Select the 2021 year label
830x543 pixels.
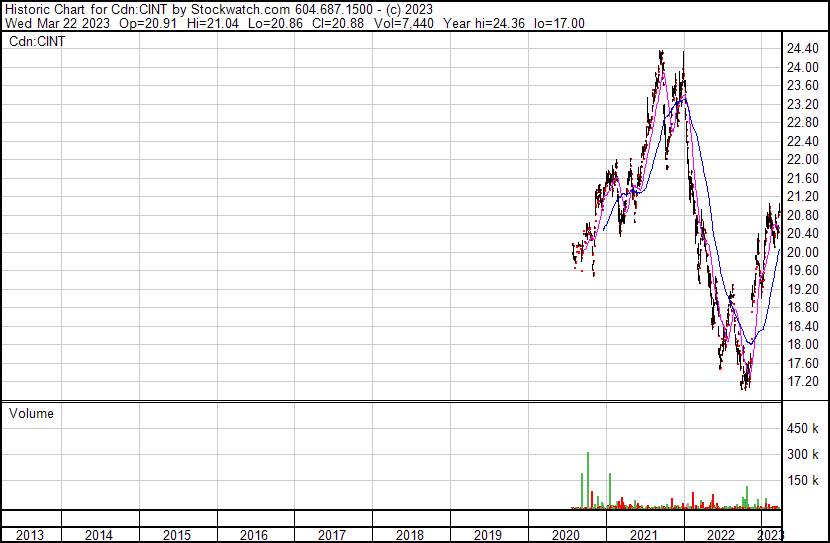(644, 535)
